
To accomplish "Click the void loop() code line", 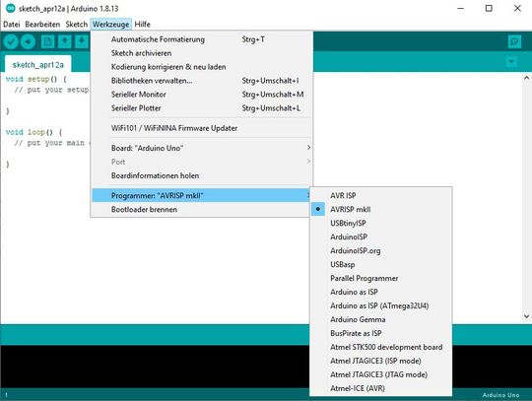I will tap(33, 132).
